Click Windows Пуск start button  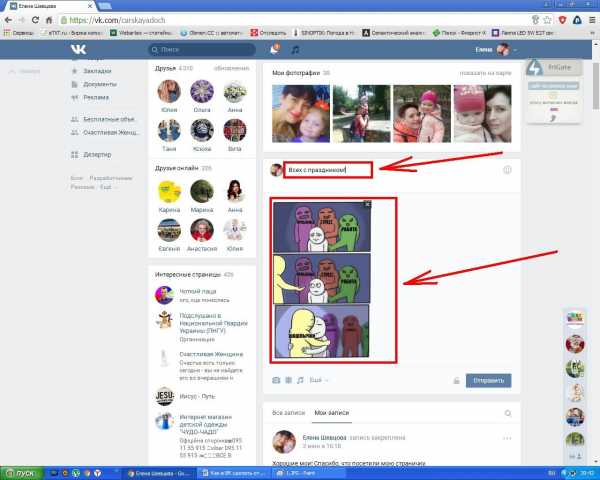tap(20, 473)
